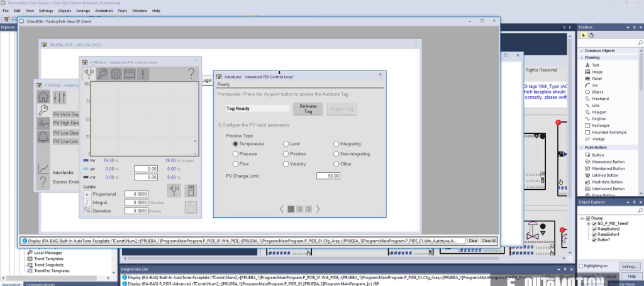This screenshot has height=286, width=644.
Task: Go to next Autotune page with right chevron
Action: tap(318, 209)
